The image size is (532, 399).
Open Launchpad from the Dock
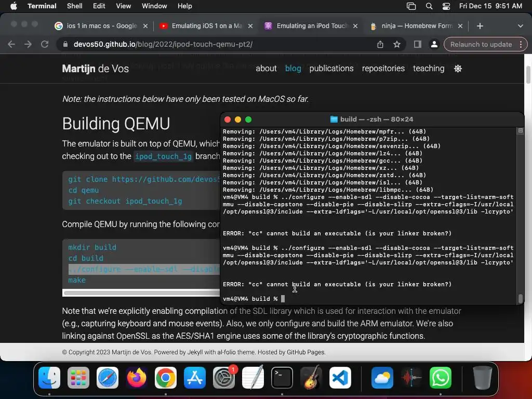tap(78, 378)
